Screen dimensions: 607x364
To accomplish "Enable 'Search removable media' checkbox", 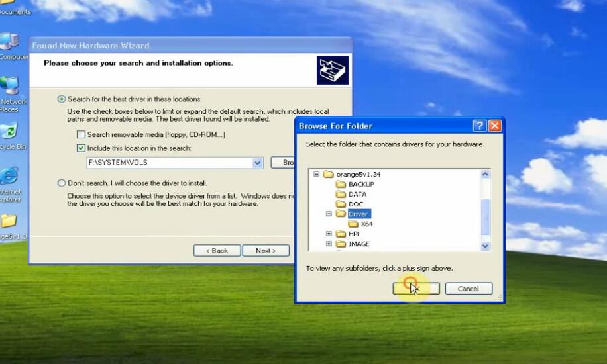I will coord(81,134).
